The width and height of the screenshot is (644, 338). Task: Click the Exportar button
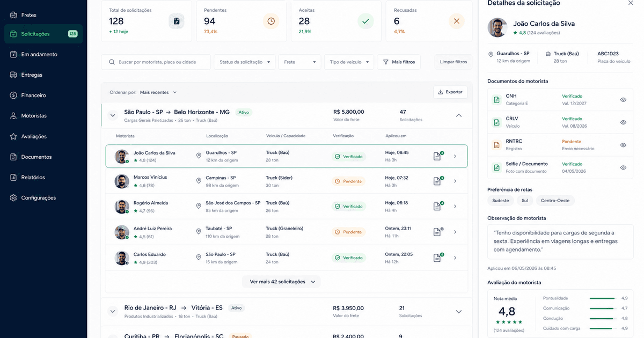tap(450, 92)
